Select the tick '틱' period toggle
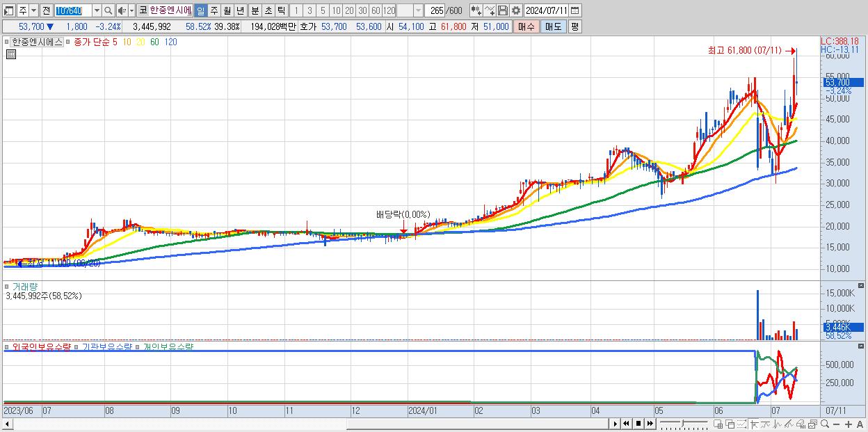 click(281, 10)
